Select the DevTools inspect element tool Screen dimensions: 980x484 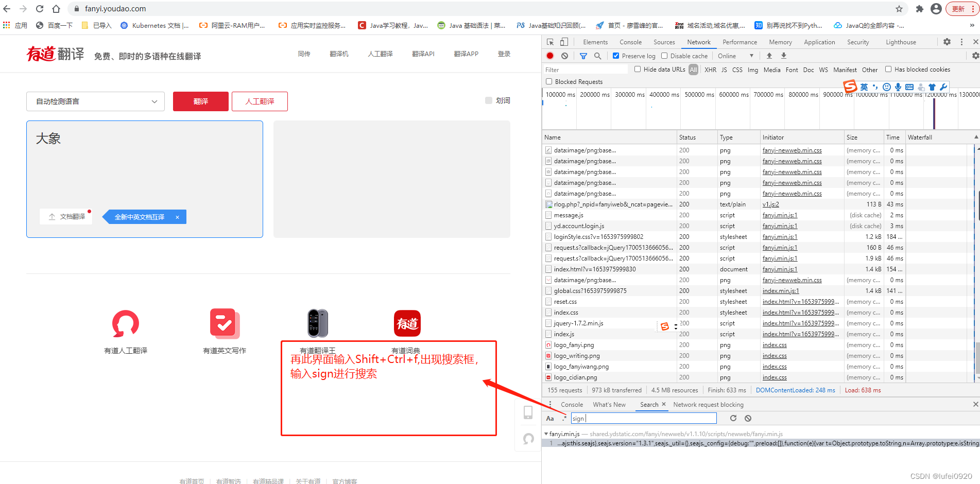point(550,42)
